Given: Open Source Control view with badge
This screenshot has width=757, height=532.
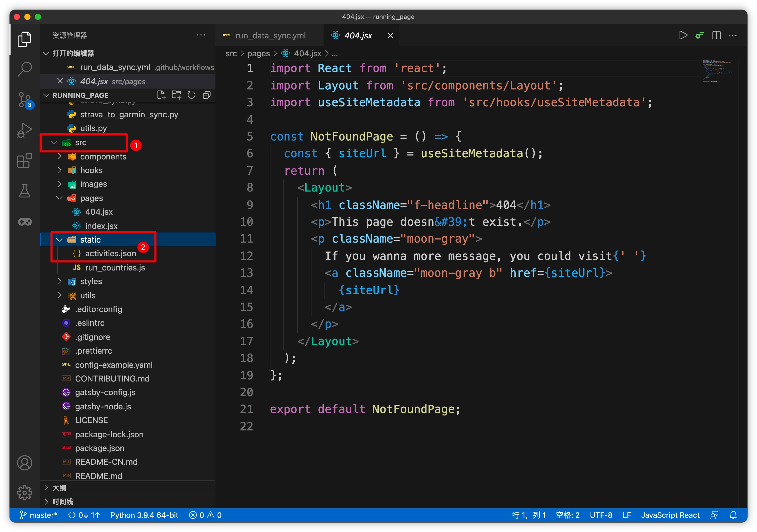Looking at the screenshot, I should (x=24, y=99).
